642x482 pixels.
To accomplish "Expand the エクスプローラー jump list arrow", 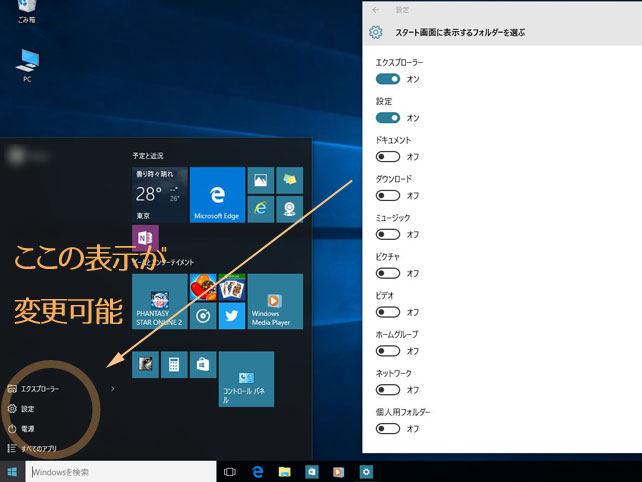I will pos(112,388).
